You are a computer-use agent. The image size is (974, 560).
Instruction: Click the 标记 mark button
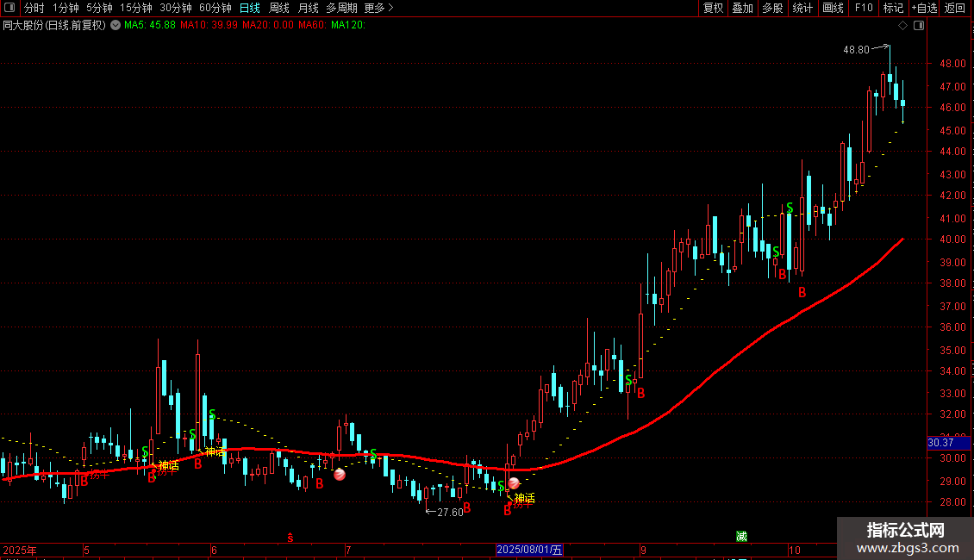[x=893, y=8]
